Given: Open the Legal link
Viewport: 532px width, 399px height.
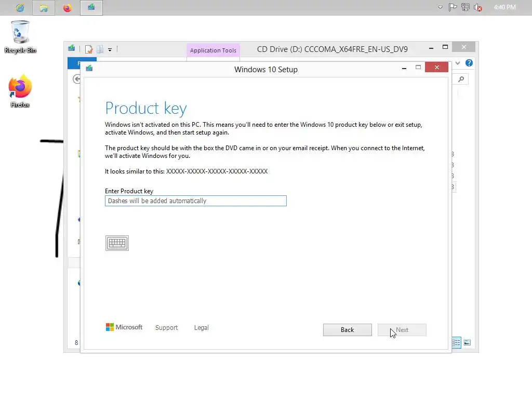Looking at the screenshot, I should point(202,327).
